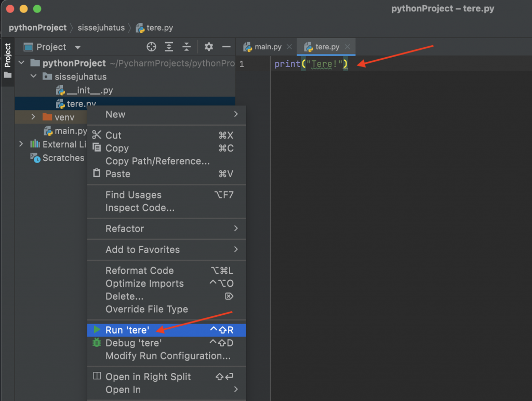Collapse the pythonProject root node
This screenshot has height=401, width=532.
[21, 63]
